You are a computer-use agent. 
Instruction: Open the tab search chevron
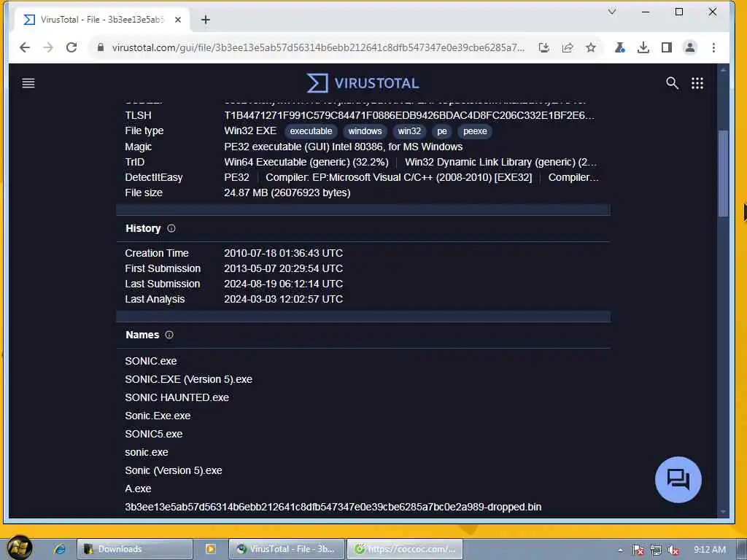[612, 12]
